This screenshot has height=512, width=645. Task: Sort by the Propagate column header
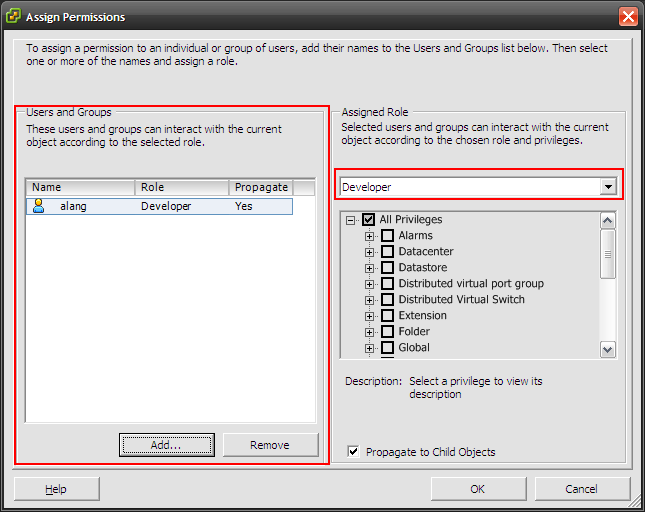pos(261,187)
